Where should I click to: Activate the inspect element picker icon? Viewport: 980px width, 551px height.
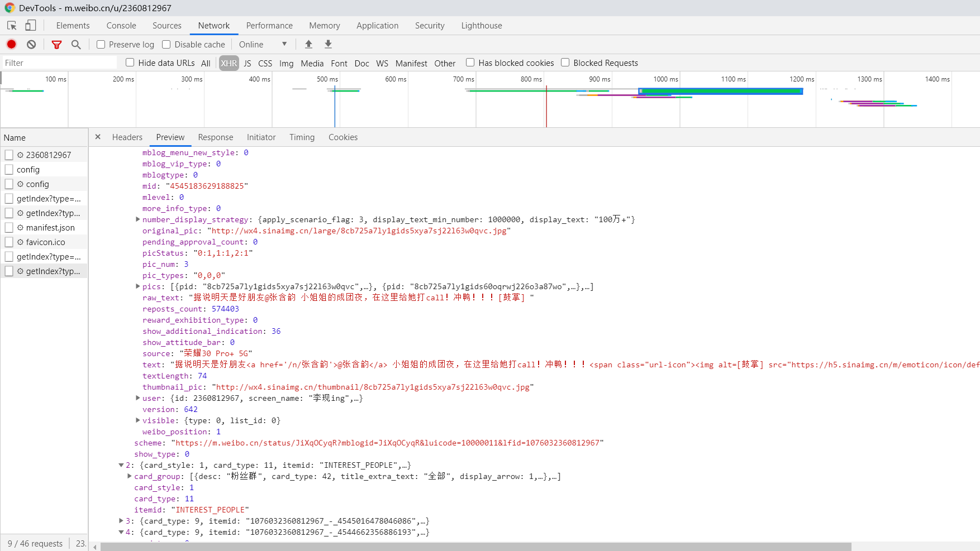12,26
